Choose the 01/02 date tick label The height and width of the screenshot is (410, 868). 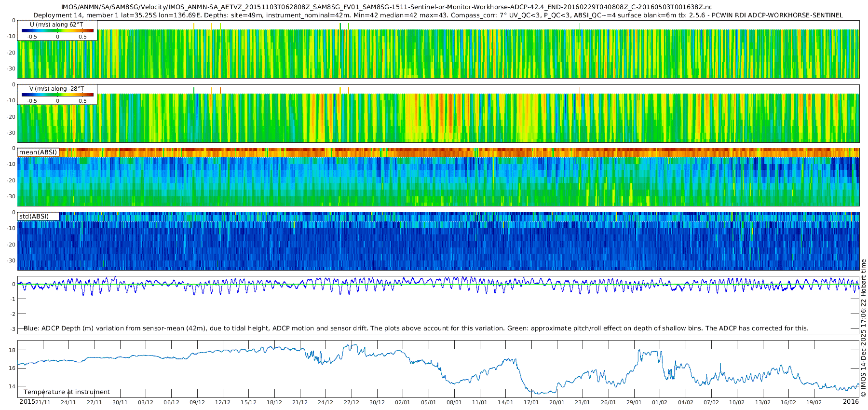click(x=660, y=402)
